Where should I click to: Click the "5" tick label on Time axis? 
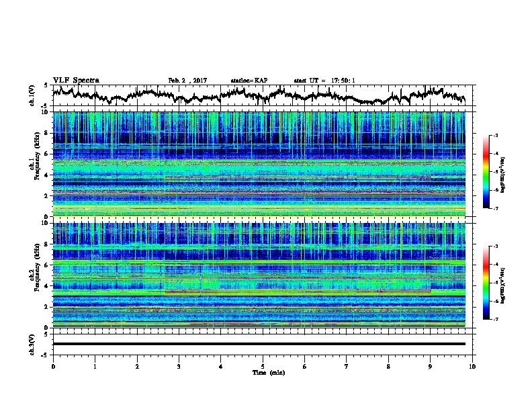click(x=263, y=367)
